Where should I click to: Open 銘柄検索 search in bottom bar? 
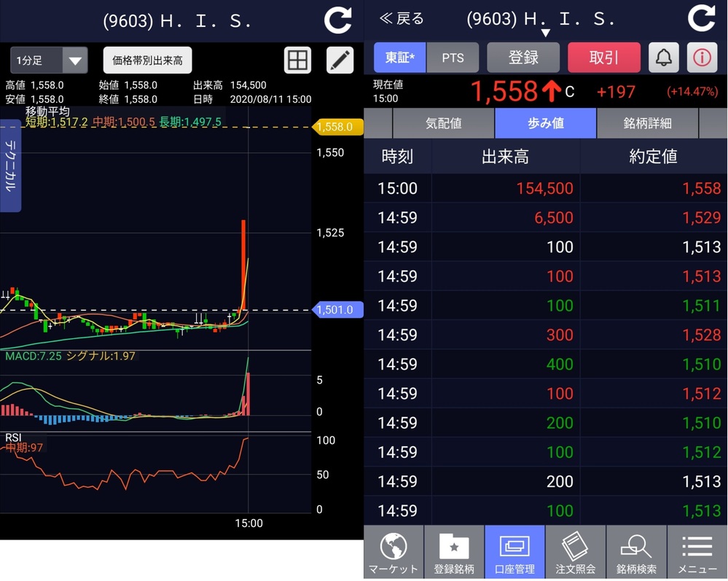pyautogui.click(x=636, y=553)
